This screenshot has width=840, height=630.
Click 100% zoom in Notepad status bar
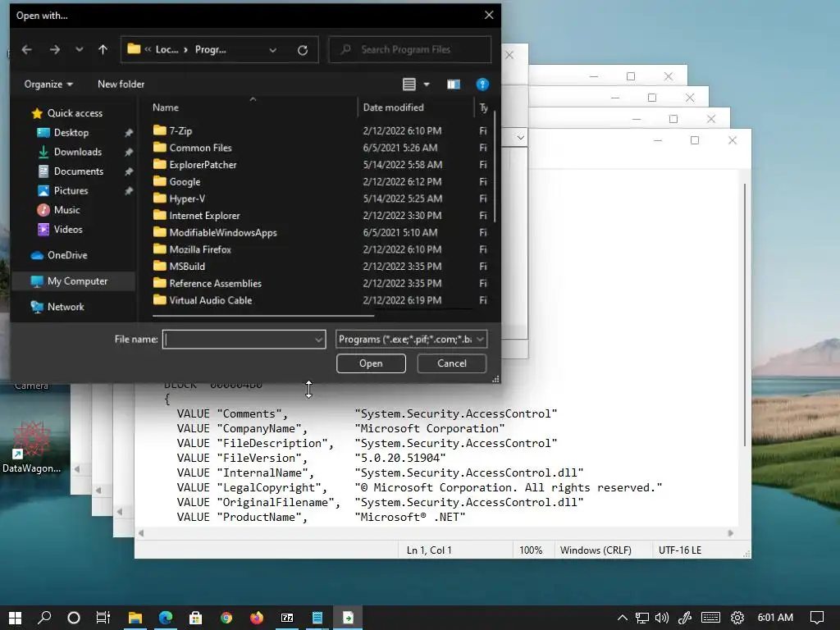531,550
